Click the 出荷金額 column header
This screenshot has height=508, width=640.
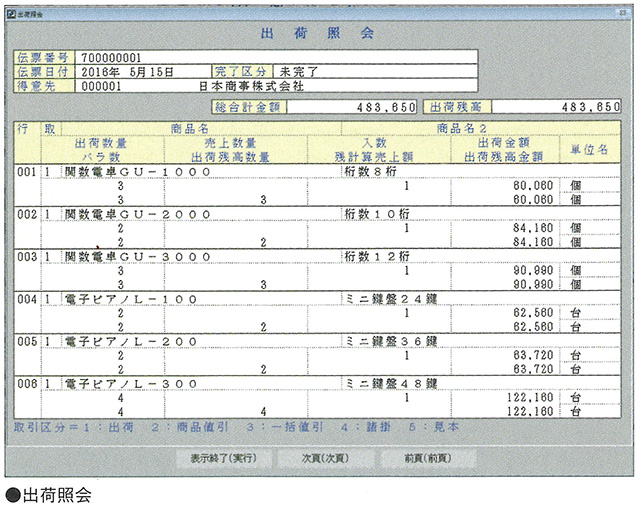click(x=504, y=143)
